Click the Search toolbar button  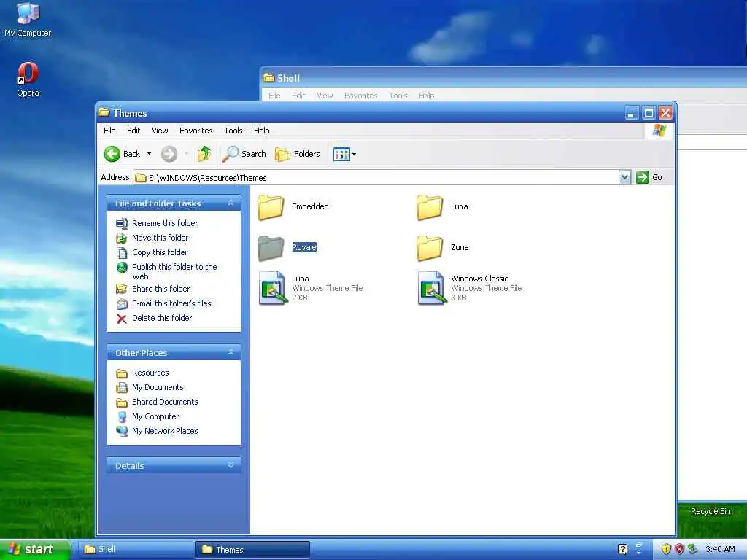(244, 154)
